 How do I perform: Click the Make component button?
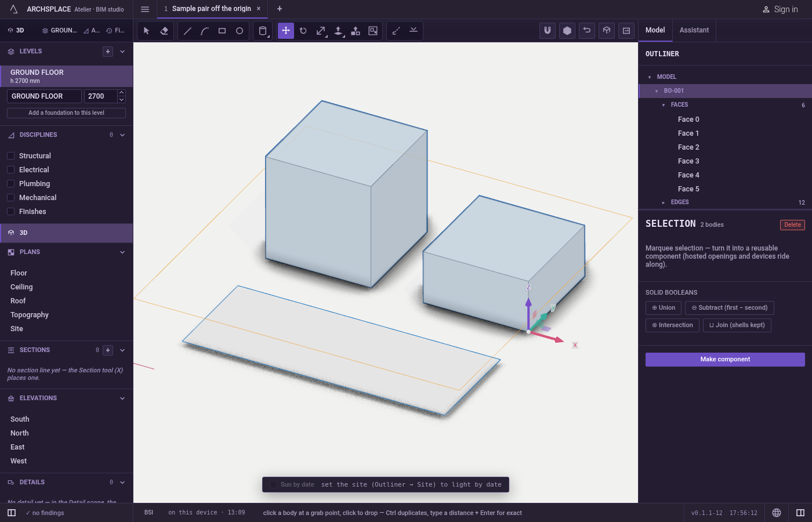(x=725, y=360)
